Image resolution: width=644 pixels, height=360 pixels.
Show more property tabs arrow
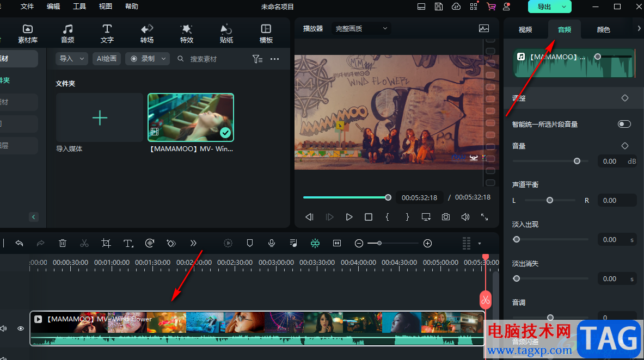[639, 28]
